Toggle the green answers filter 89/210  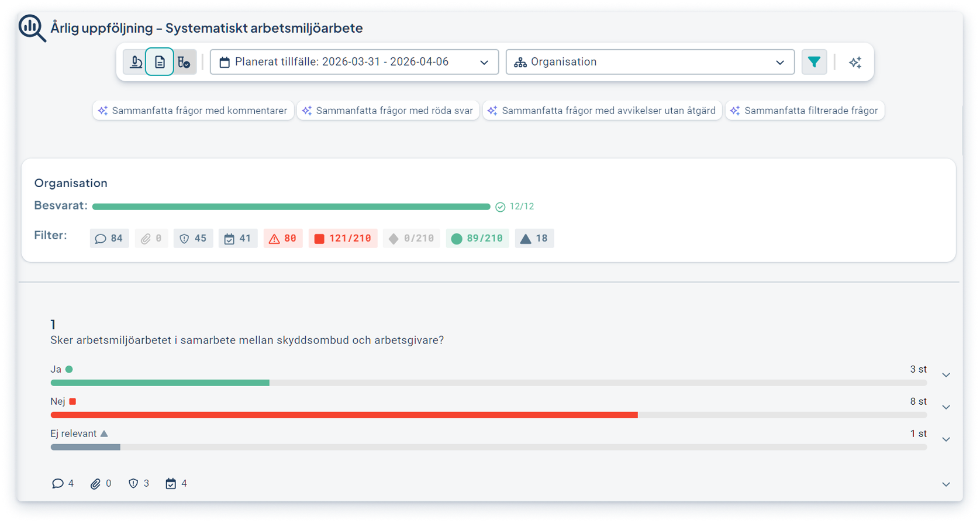477,238
